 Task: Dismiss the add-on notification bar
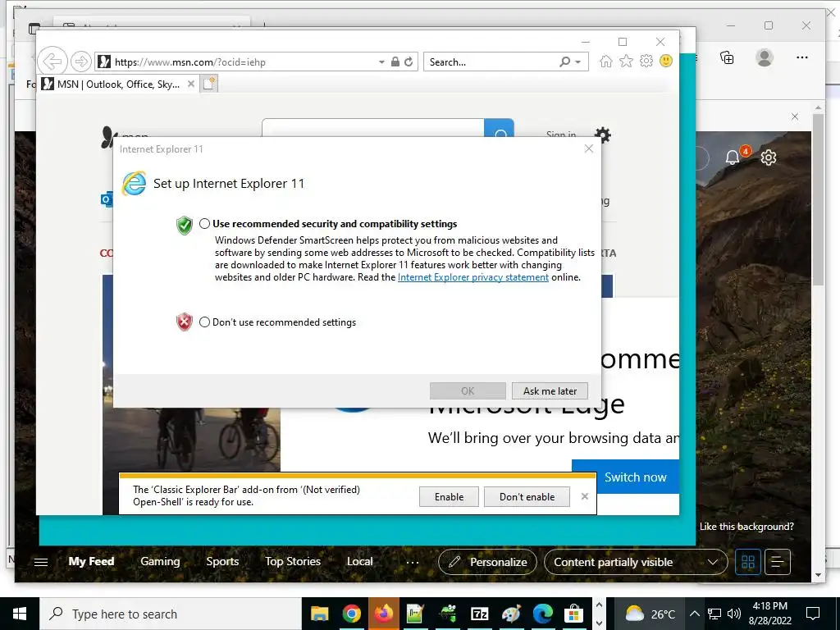(x=584, y=496)
